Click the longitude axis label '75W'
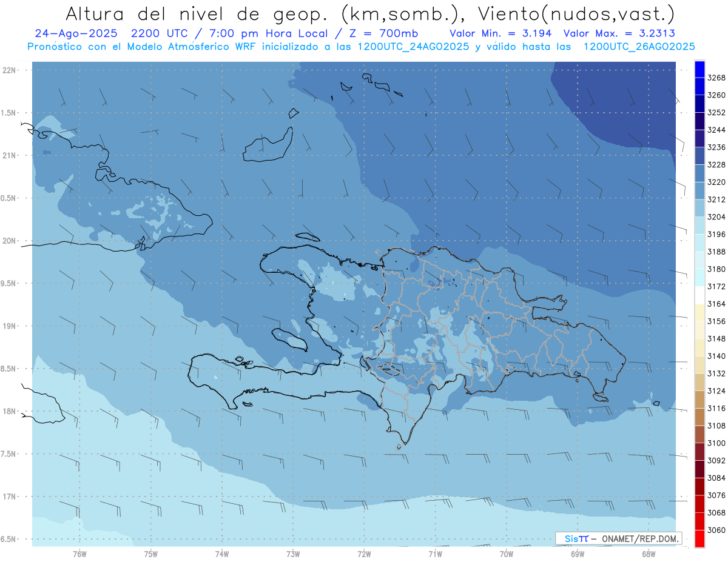Screen dimensions: 728x562 coord(151,554)
